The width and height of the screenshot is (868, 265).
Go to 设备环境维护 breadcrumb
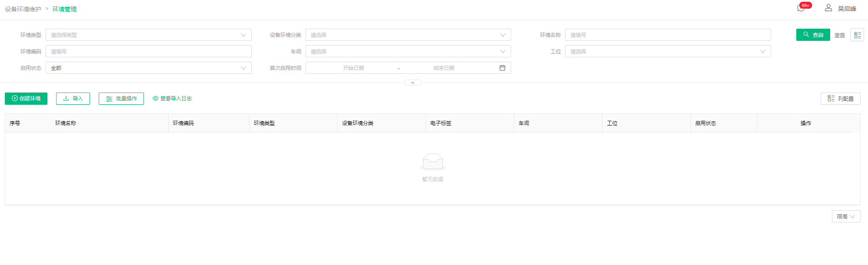coord(23,9)
